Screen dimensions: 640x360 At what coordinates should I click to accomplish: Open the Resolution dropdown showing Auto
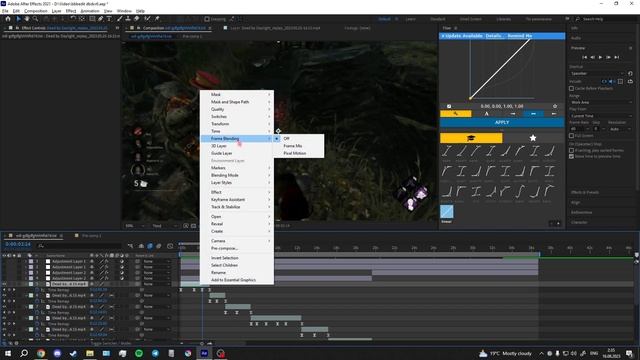click(620, 129)
